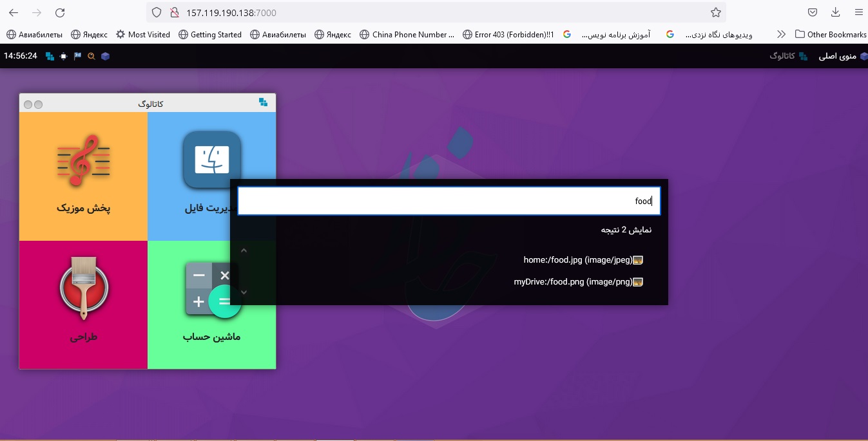Image resolution: width=868 pixels, height=441 pixels.
Task: Go back in the browser
Action: (x=14, y=12)
